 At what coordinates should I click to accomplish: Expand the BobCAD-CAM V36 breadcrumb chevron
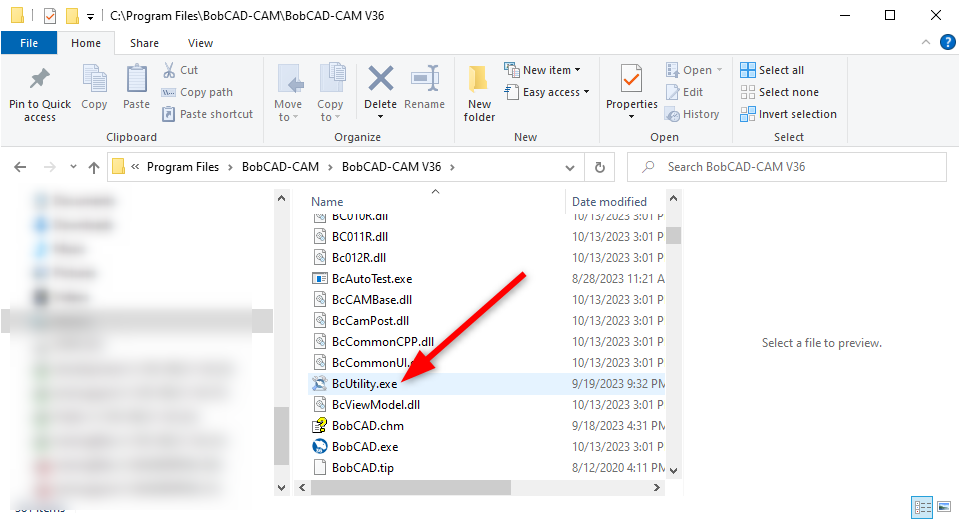(452, 167)
